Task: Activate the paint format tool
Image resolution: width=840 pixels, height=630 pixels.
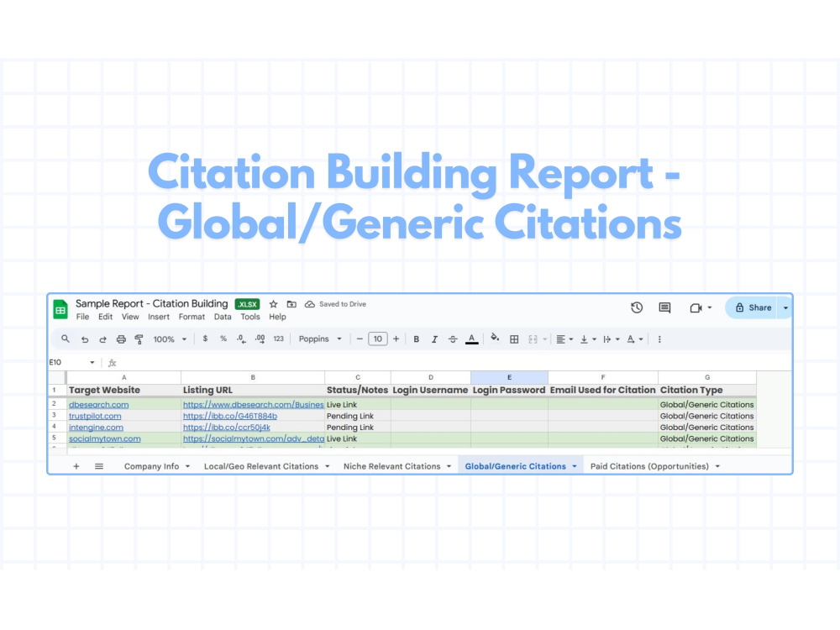Action: [139, 339]
